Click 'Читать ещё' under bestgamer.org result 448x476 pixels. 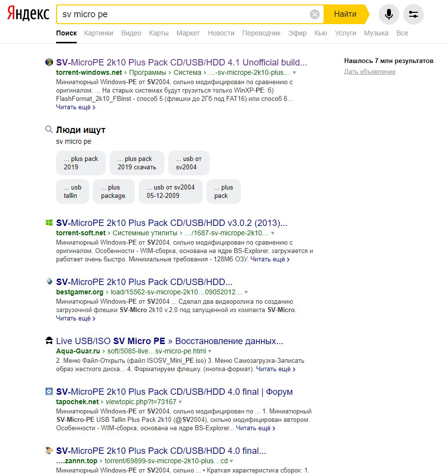coord(76,318)
